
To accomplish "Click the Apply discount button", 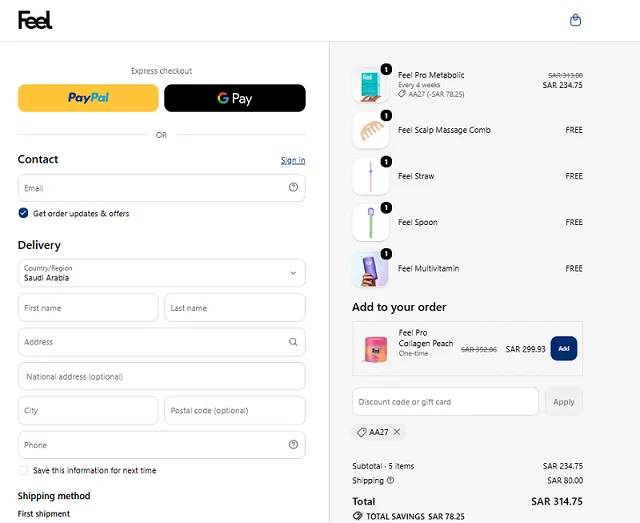I will pos(564,402).
